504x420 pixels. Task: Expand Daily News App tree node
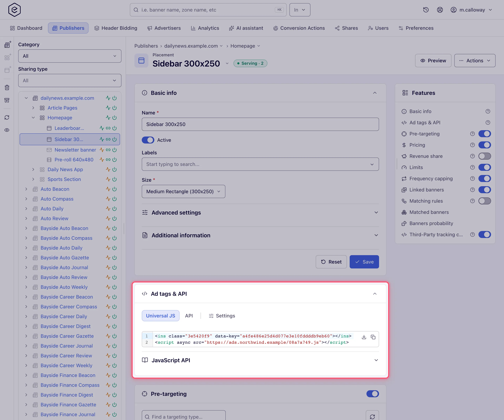point(33,169)
